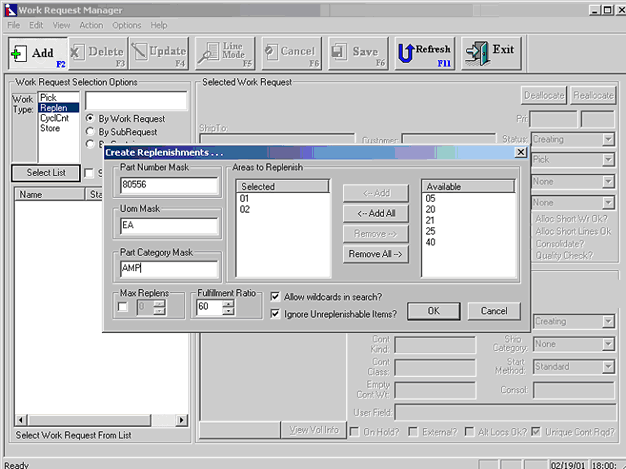Click the Add F2 toolbar button

pos(38,53)
